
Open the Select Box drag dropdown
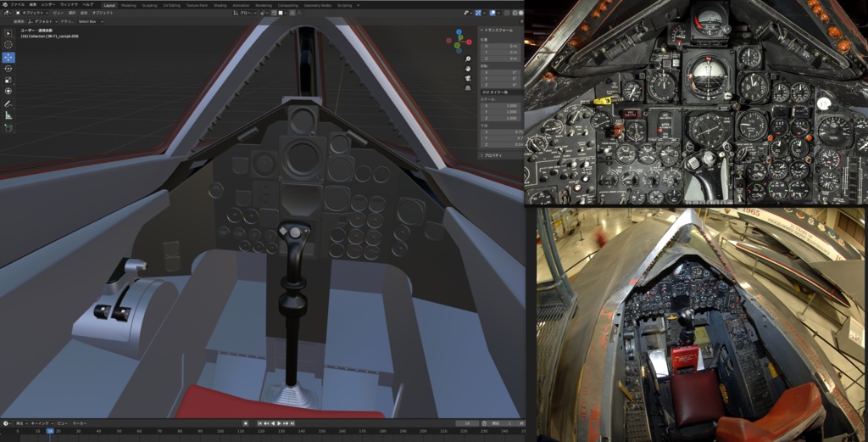[90, 21]
